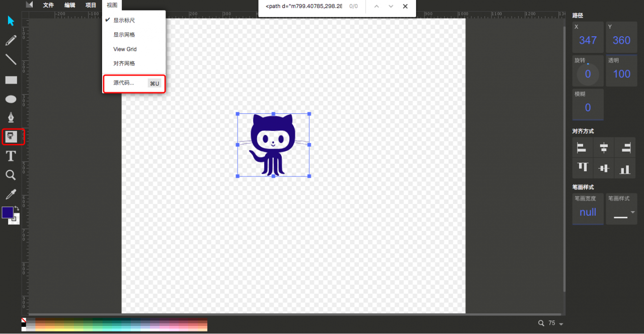Viewport: 644px width, 334px height.
Task: Click the 对齐方式 panel heading
Action: 583,131
